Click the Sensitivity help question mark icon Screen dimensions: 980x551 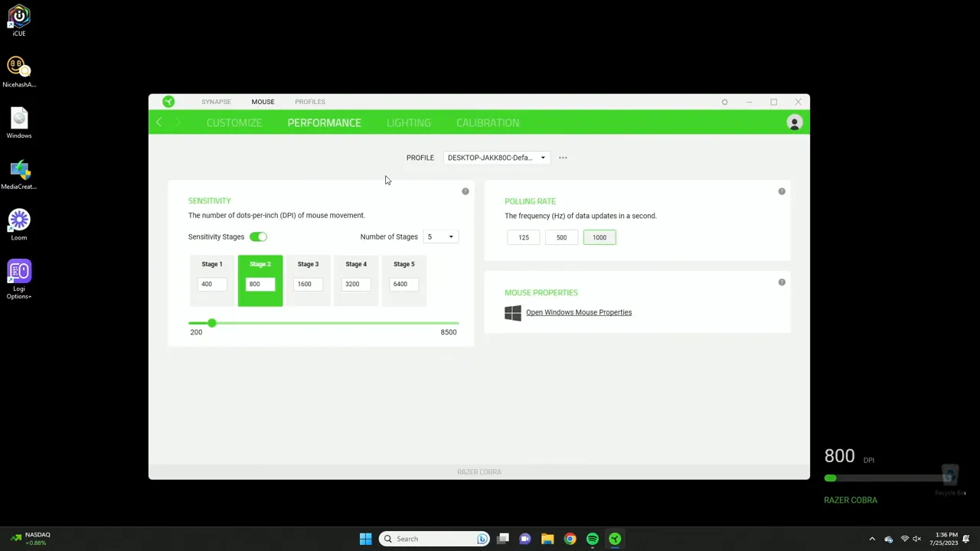coord(465,191)
